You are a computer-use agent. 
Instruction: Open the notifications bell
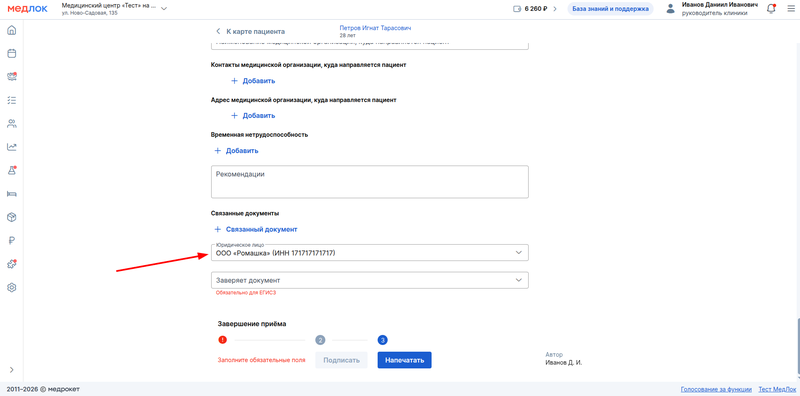(x=771, y=9)
